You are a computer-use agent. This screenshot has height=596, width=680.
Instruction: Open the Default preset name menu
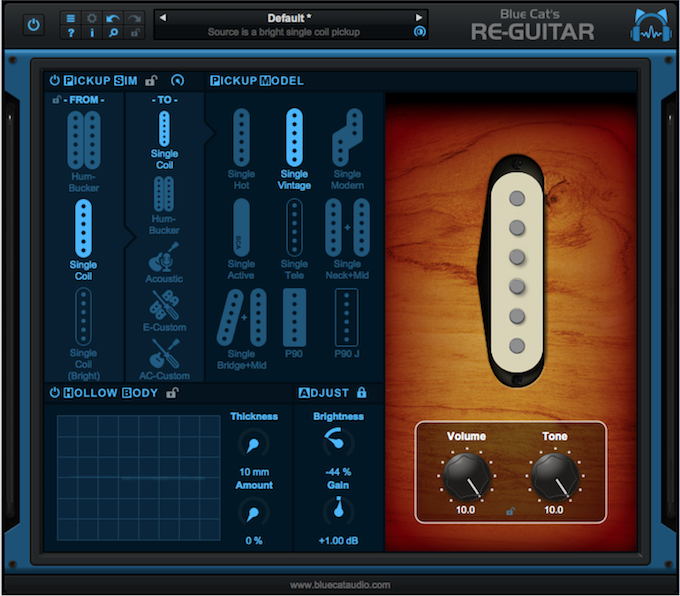click(x=289, y=18)
